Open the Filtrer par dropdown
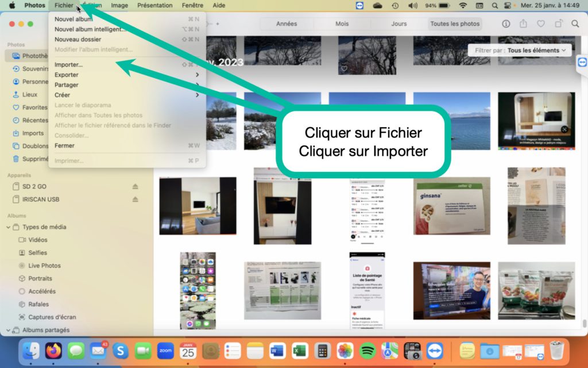 pyautogui.click(x=520, y=51)
